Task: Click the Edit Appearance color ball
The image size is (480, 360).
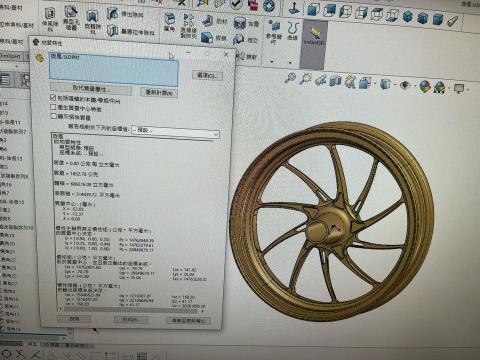Action: click(425, 86)
